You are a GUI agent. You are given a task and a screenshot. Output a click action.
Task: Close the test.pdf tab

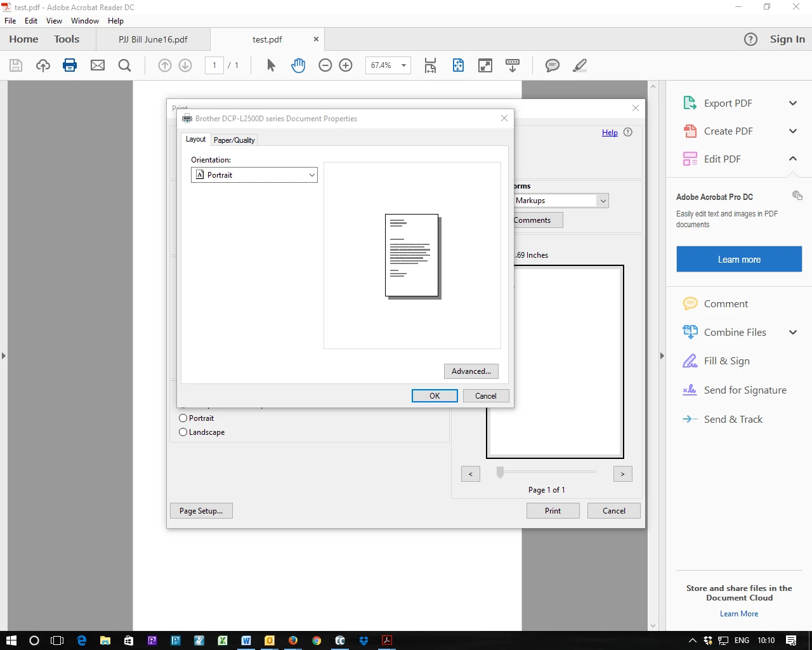tap(316, 39)
